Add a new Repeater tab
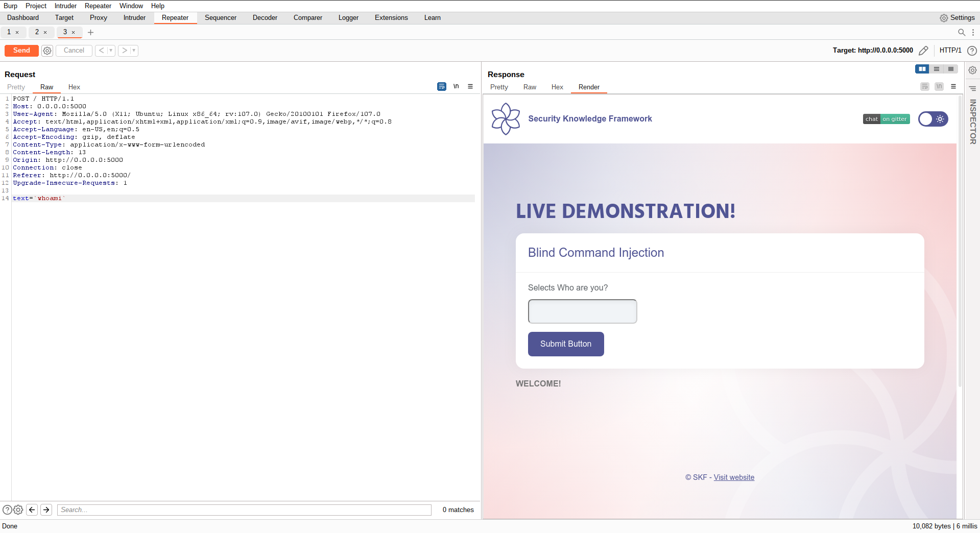 click(x=90, y=32)
